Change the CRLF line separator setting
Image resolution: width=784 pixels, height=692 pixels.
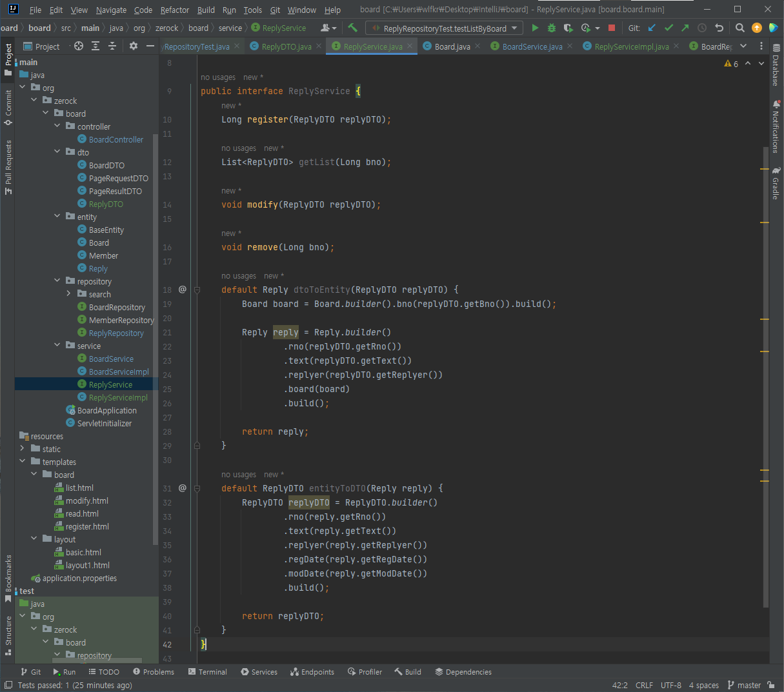click(644, 685)
